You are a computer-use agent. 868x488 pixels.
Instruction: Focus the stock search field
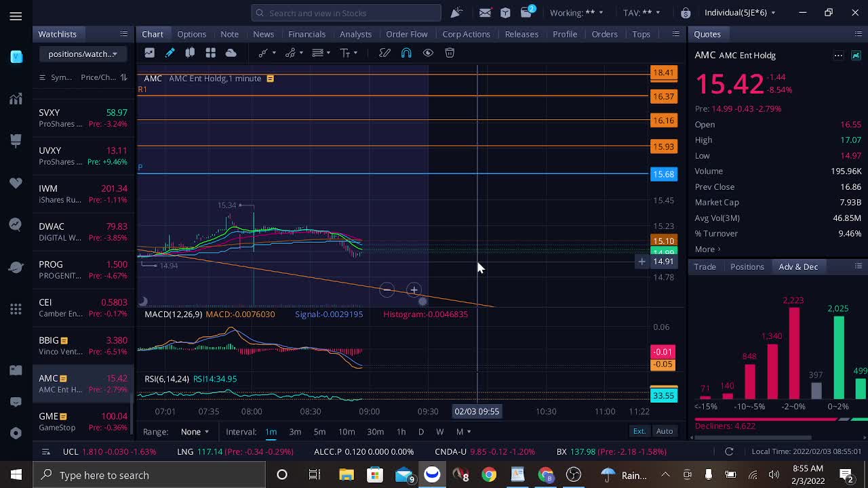click(346, 13)
